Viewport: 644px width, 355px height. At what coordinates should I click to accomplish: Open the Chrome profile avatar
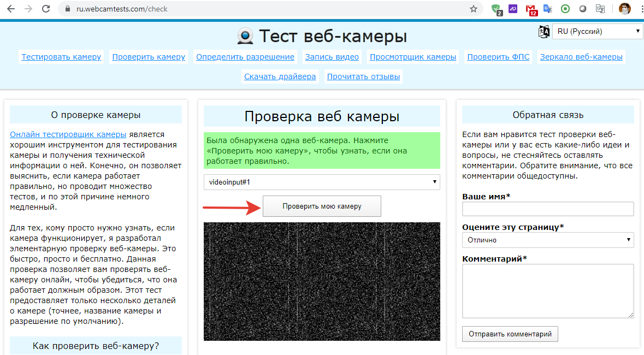(x=623, y=9)
